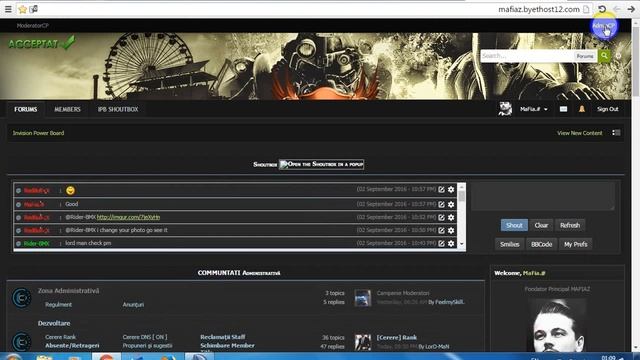Click the Dezvoltare forum status icon

click(x=21, y=341)
